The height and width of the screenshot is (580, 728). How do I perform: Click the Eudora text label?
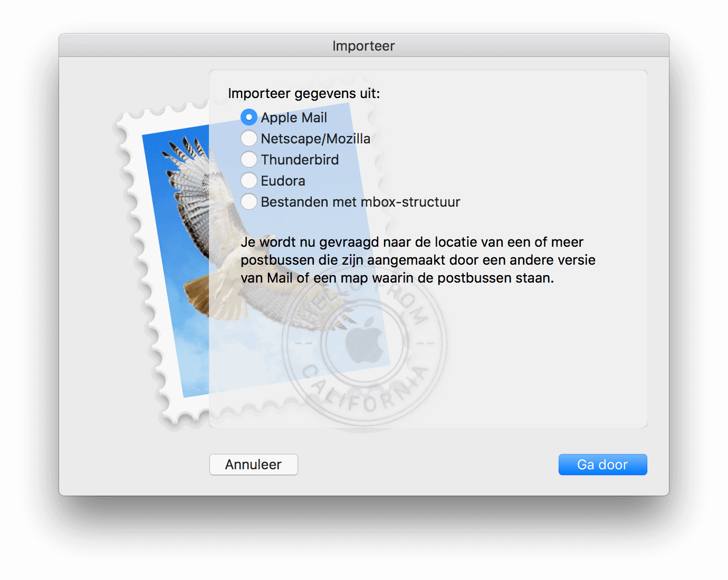click(x=283, y=181)
